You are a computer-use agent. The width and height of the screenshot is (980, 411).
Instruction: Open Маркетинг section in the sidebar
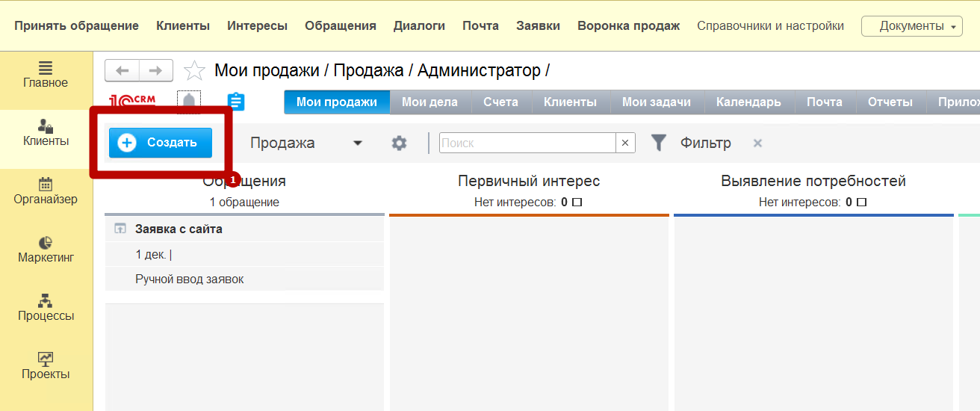point(46,250)
